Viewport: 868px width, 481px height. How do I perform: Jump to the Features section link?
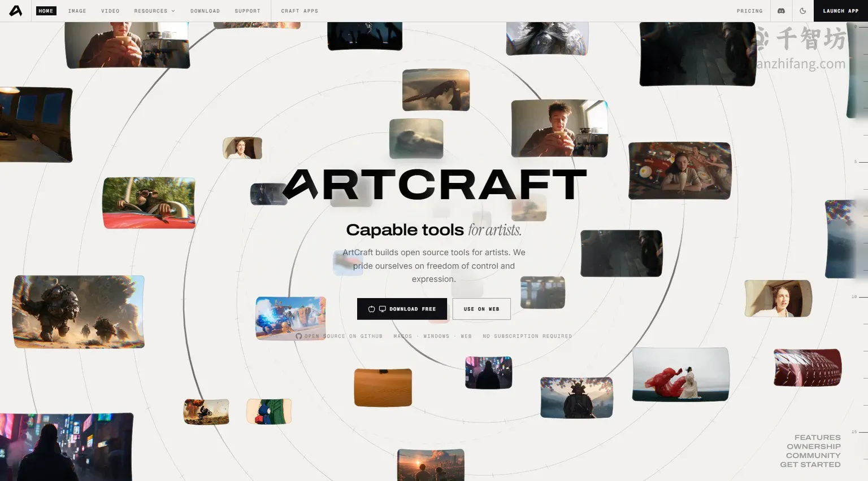pyautogui.click(x=817, y=438)
